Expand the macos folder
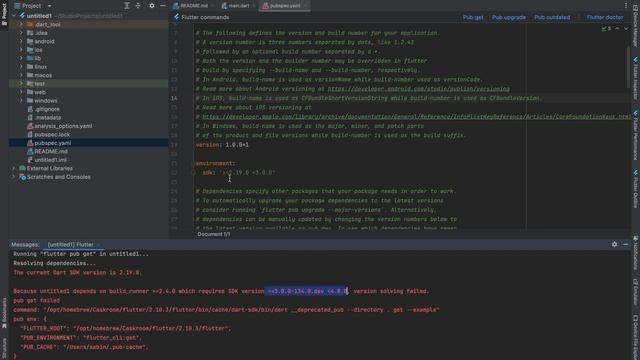The width and height of the screenshot is (640, 360). [21, 75]
